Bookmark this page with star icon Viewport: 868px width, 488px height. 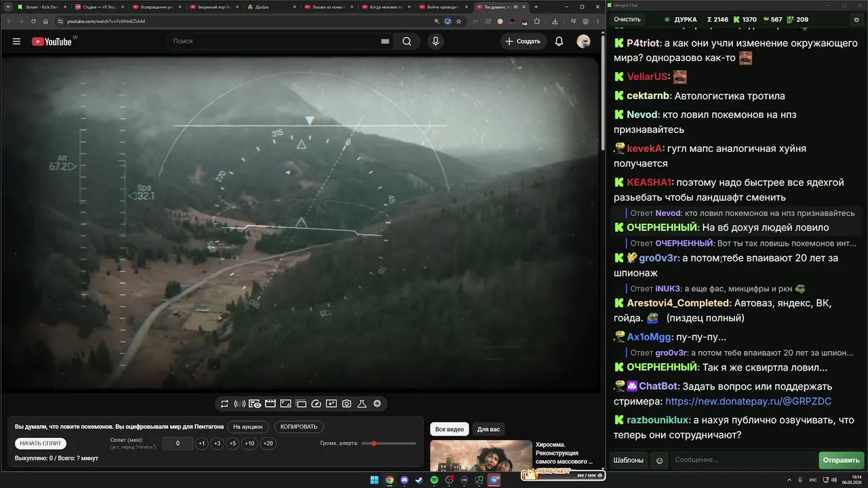click(459, 21)
